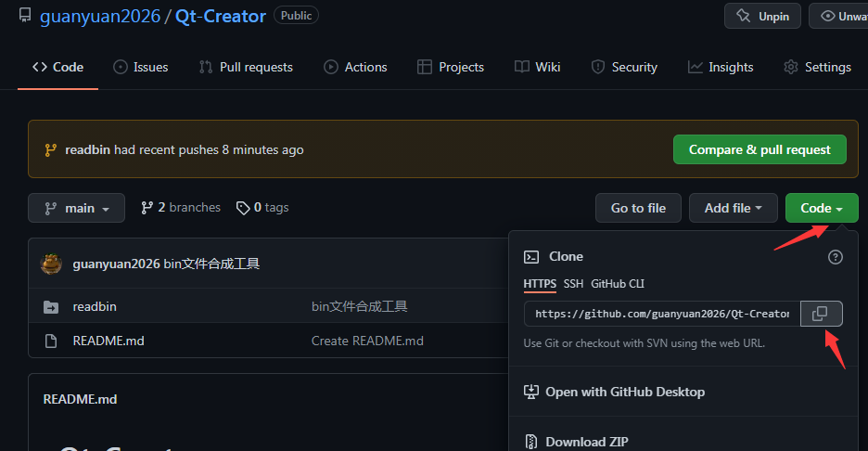
Task: Open the README.md file in the list
Action: click(x=108, y=341)
